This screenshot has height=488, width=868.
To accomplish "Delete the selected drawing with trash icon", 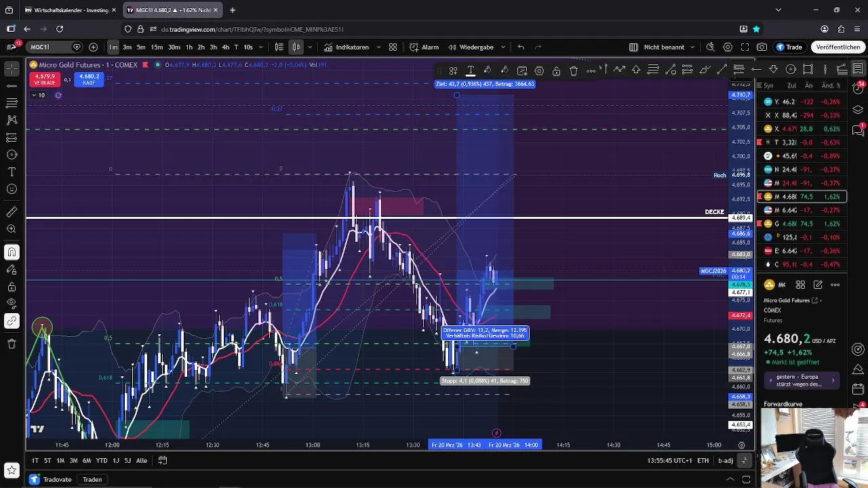I will 574,70.
